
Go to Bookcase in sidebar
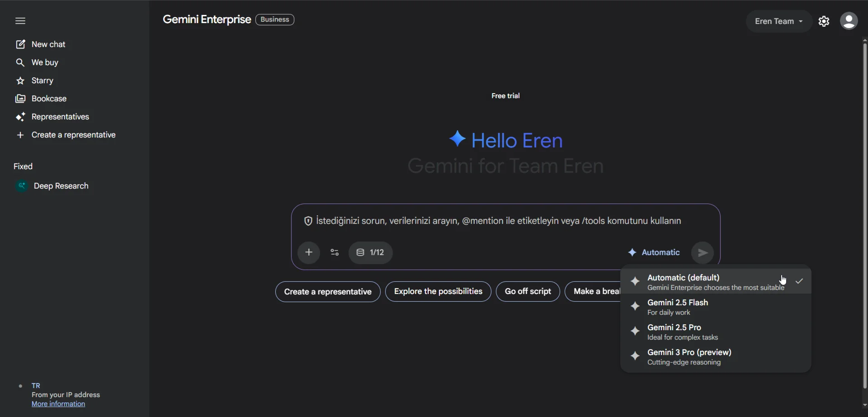(49, 99)
